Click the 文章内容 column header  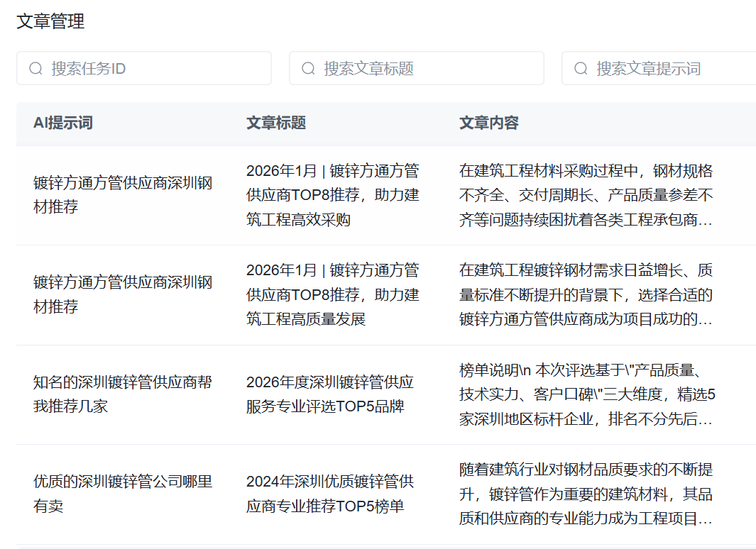pos(489,123)
